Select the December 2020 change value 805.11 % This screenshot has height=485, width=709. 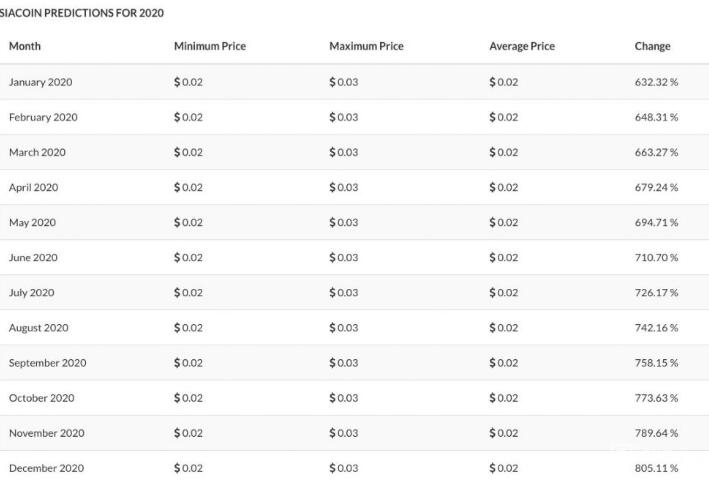[x=656, y=468]
